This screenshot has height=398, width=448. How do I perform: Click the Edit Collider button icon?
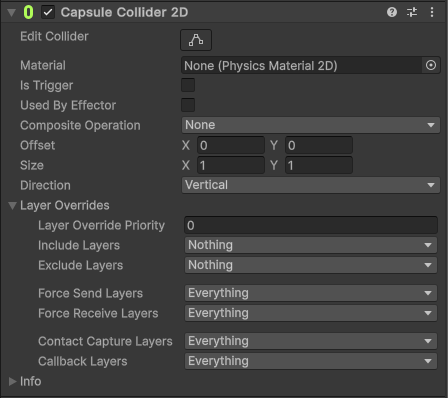coord(196,40)
